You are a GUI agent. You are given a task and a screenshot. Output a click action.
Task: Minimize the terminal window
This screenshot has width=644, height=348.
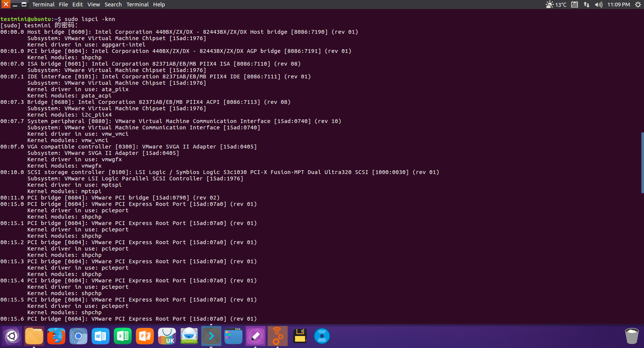pos(15,4)
